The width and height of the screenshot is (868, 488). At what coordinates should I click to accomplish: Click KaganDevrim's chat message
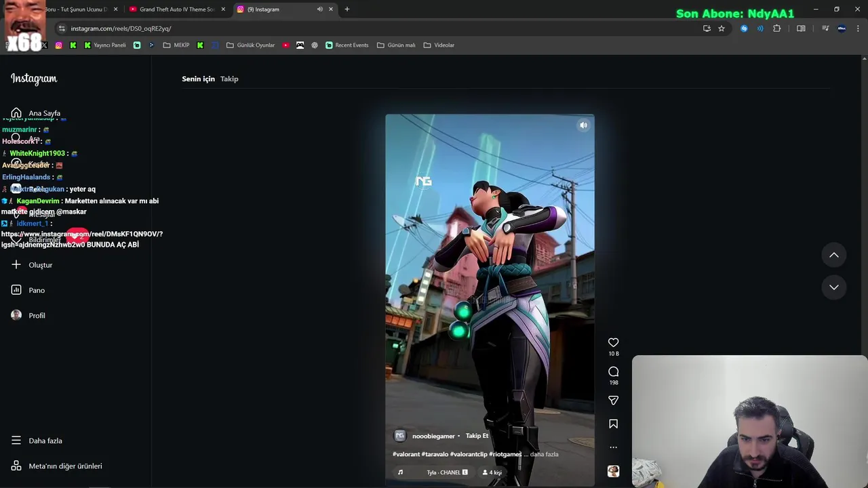pyautogui.click(x=80, y=206)
